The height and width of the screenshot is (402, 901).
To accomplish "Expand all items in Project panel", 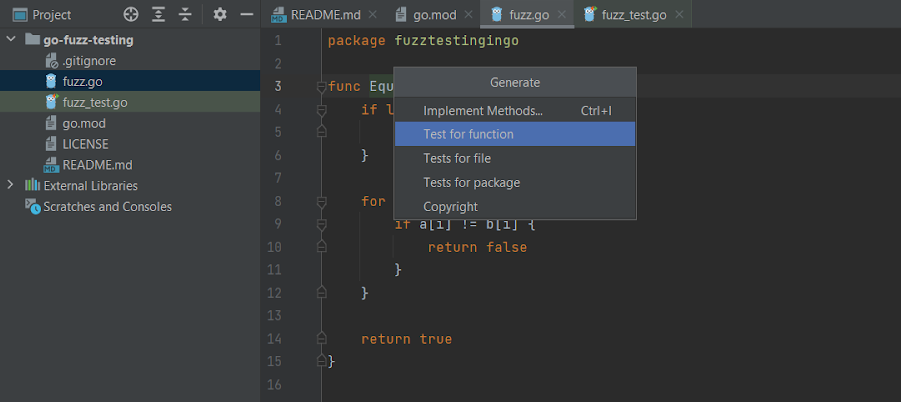I will click(159, 14).
